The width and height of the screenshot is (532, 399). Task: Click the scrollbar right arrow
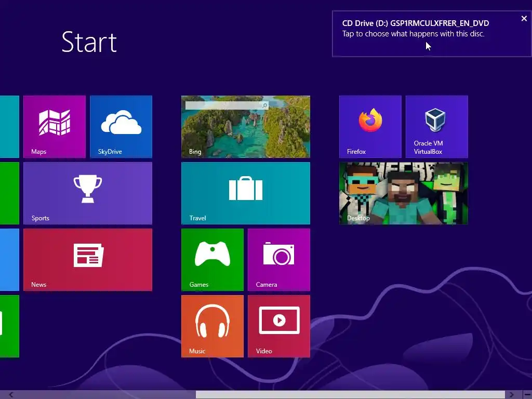pyautogui.click(x=511, y=394)
